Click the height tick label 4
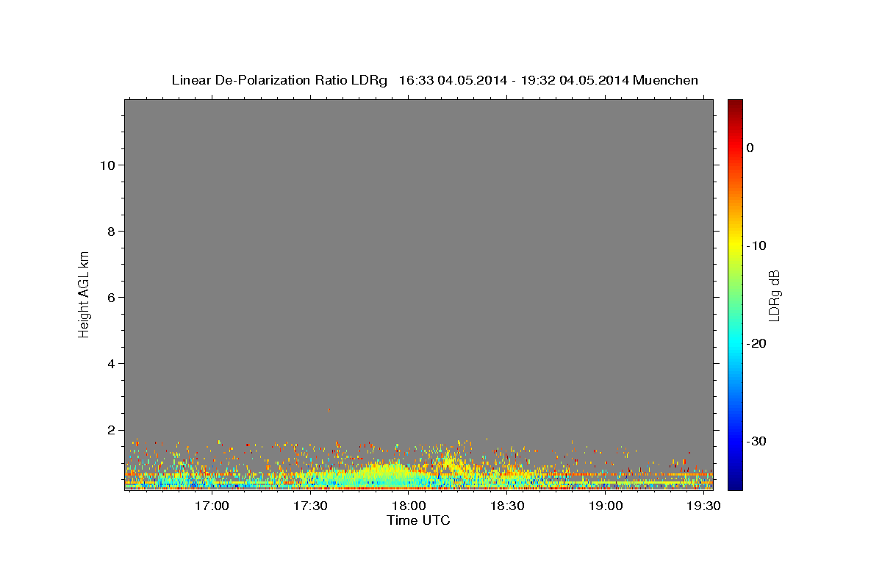Image resolution: width=882 pixels, height=588 pixels. tap(110, 363)
